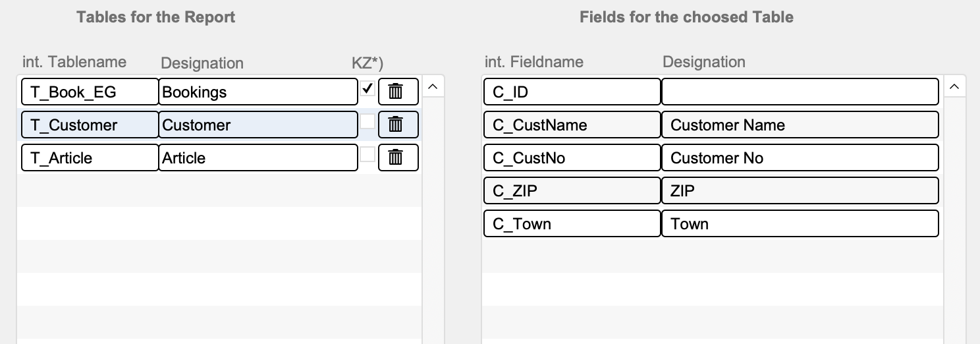
Task: Enable the KZ checkbox for Customer
Action: point(367,121)
